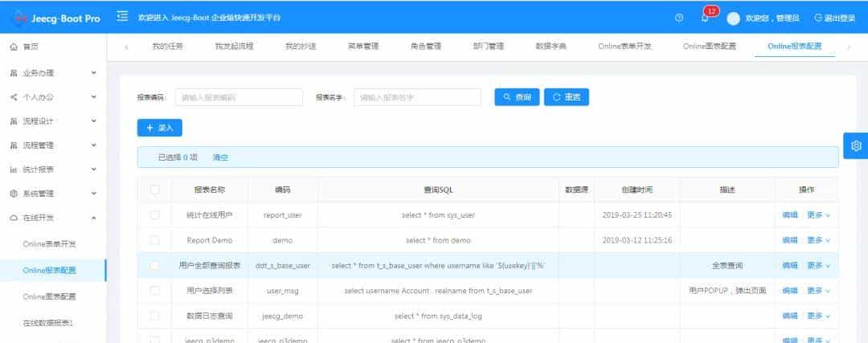The height and width of the screenshot is (343, 868).
Task: Click the 流程设计 sidebar icon
Action: [x=14, y=121]
